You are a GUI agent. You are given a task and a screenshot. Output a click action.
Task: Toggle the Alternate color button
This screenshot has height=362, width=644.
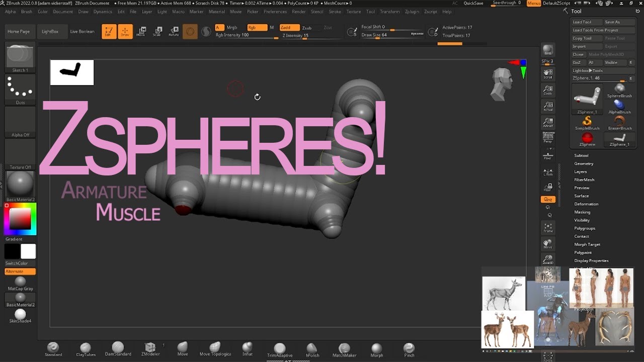pyautogui.click(x=20, y=271)
